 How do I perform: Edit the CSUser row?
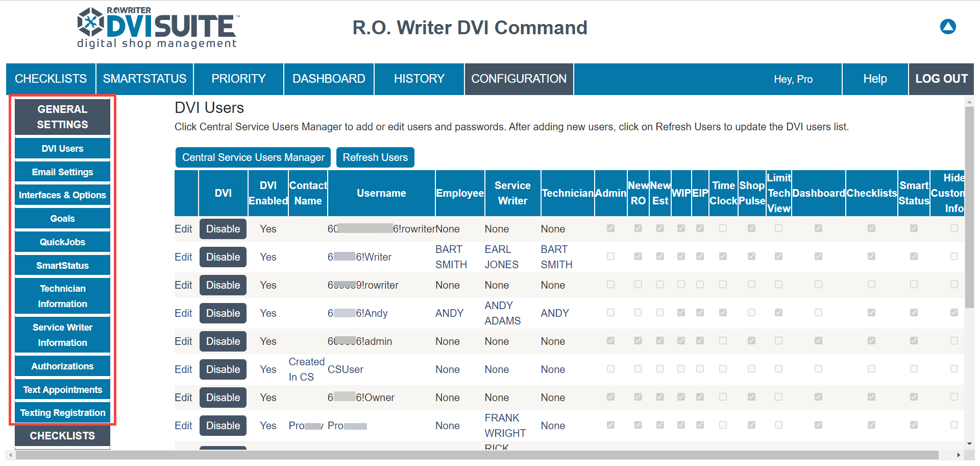[x=183, y=369]
